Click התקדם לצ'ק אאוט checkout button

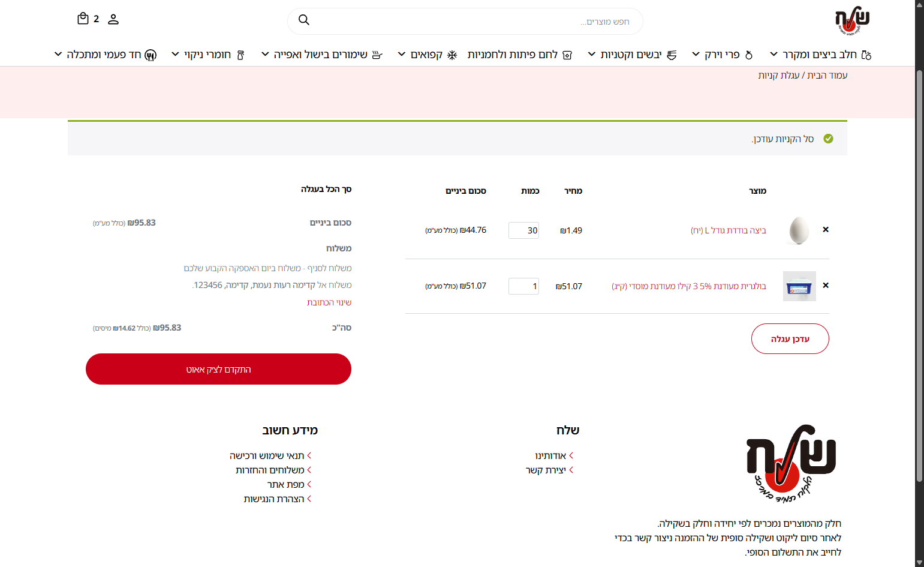pyautogui.click(x=218, y=369)
